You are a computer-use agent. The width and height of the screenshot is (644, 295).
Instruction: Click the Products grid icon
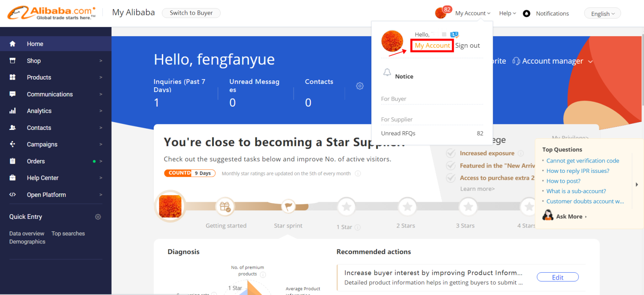[x=12, y=77]
